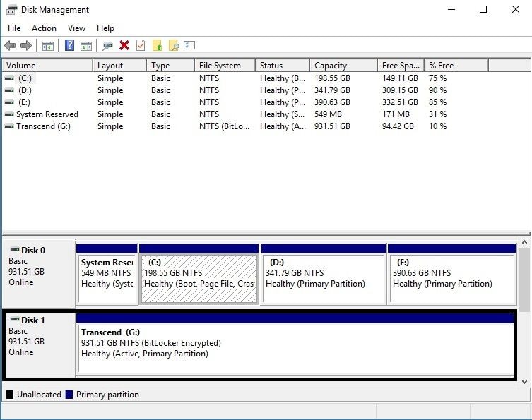Close the Disk Management window
Screen dimensions: 532x420
click(516, 9)
